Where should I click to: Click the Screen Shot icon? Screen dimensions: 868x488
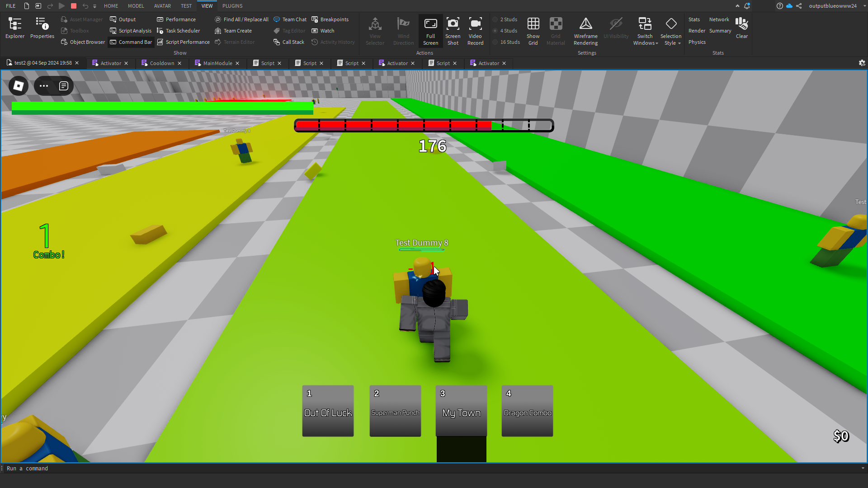point(453,31)
